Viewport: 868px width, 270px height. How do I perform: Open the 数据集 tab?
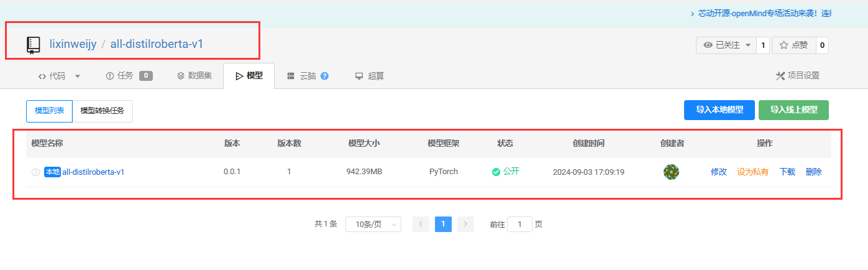[x=194, y=76]
